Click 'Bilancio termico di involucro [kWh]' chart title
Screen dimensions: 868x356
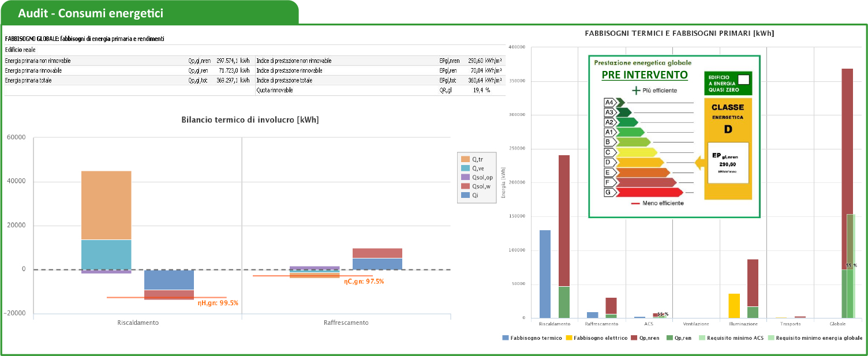click(250, 120)
